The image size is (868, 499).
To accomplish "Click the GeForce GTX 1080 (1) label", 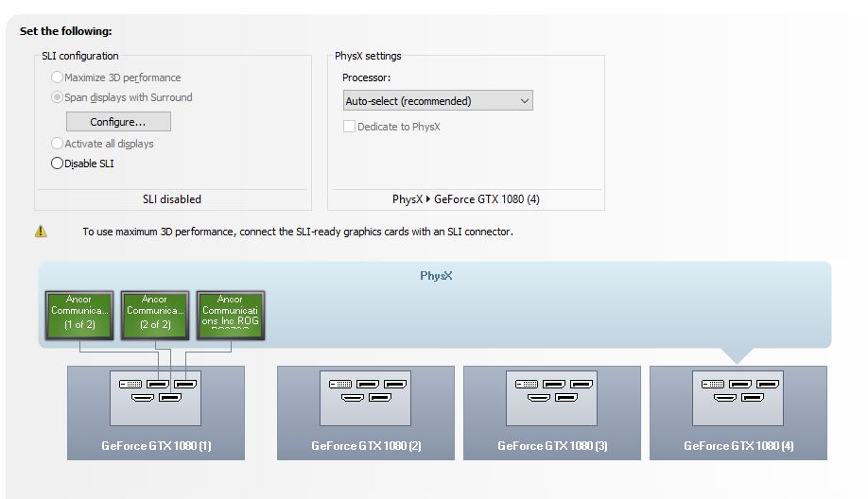I will tap(156, 446).
